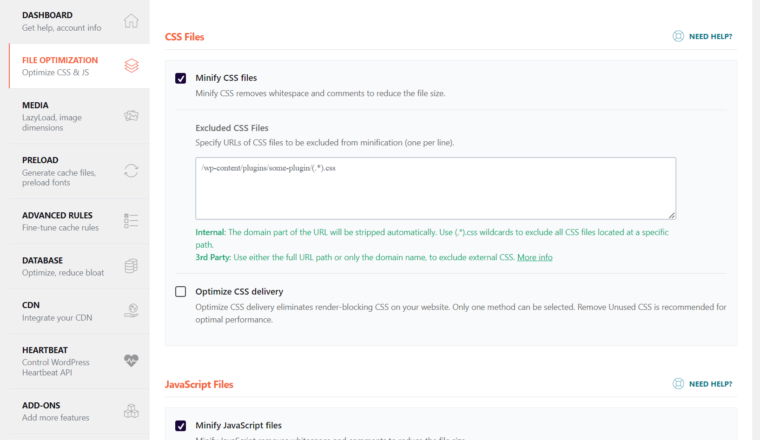Open the More info link
The width and height of the screenshot is (760, 440).
[x=535, y=257]
